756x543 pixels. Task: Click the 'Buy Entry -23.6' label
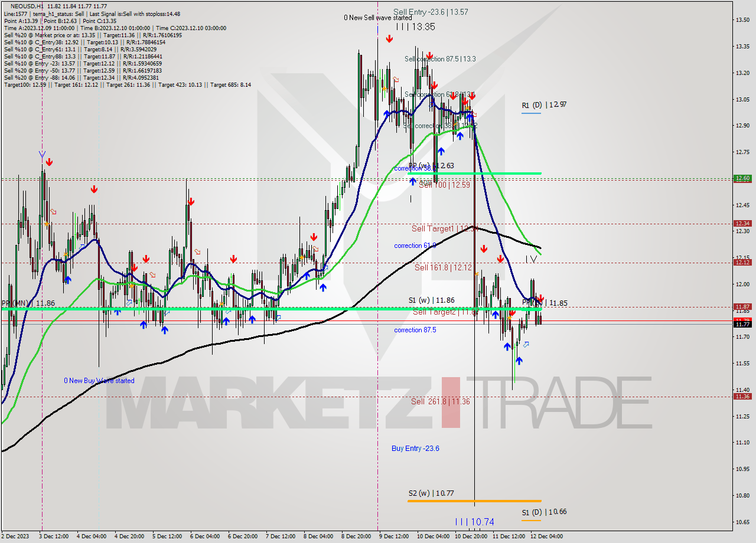pyautogui.click(x=415, y=449)
